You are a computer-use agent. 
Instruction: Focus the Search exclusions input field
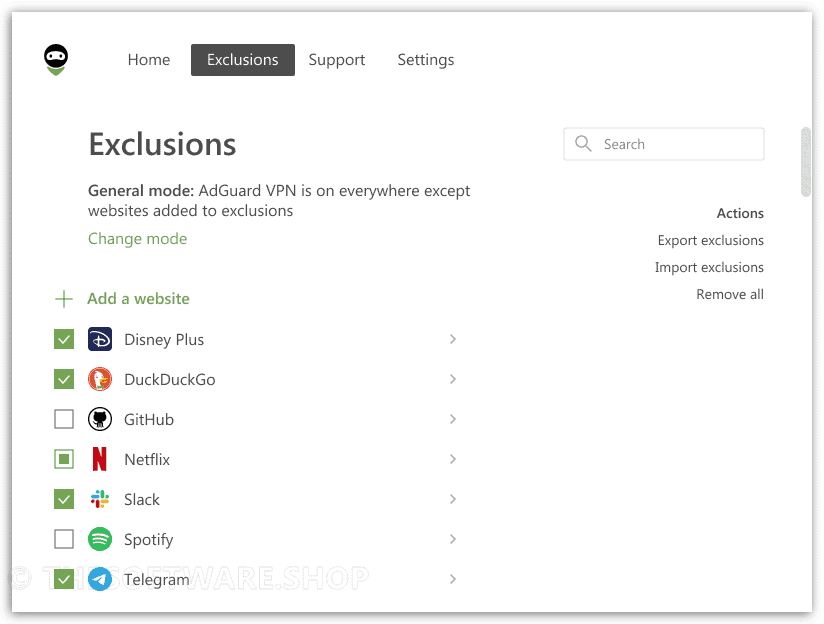[x=664, y=144]
